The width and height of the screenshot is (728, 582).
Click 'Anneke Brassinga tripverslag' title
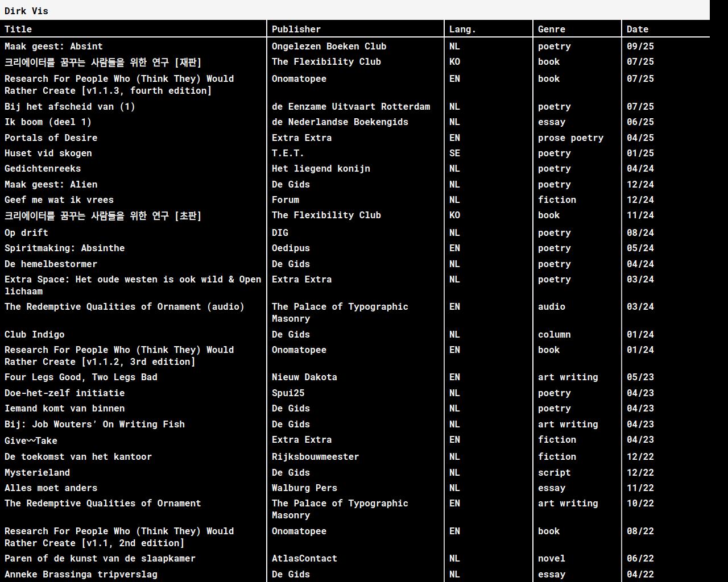pyautogui.click(x=81, y=575)
